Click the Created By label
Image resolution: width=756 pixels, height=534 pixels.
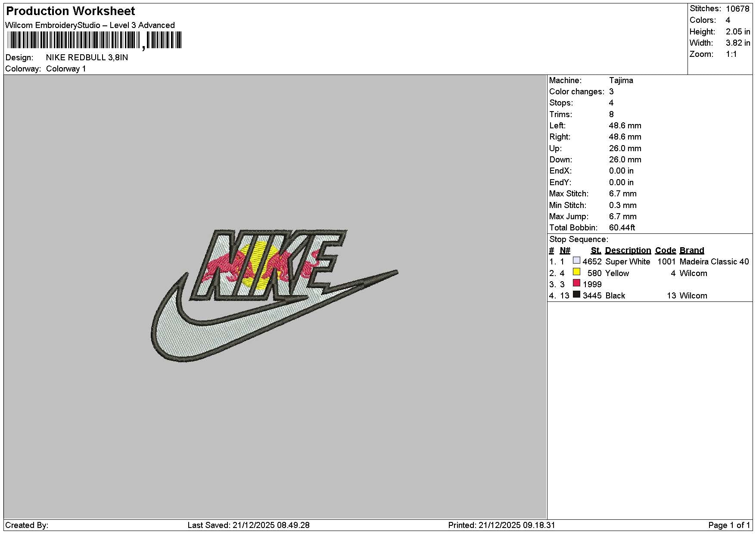point(27,525)
